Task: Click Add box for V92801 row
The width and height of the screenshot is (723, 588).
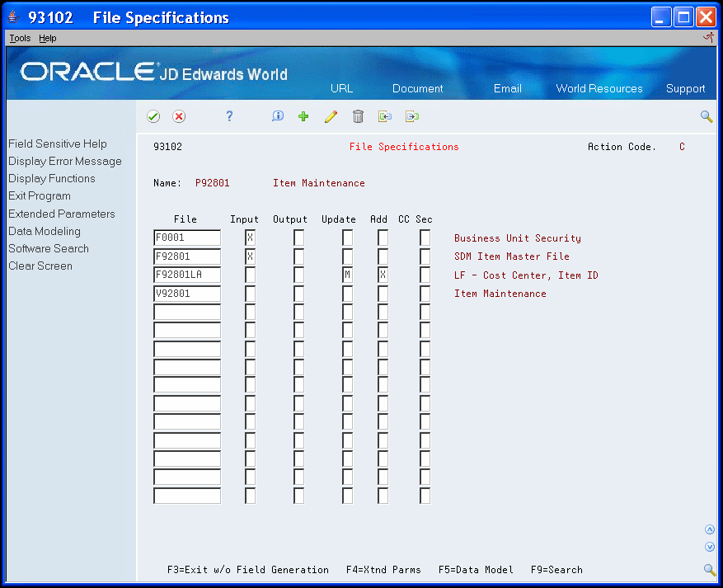Action: [x=383, y=294]
